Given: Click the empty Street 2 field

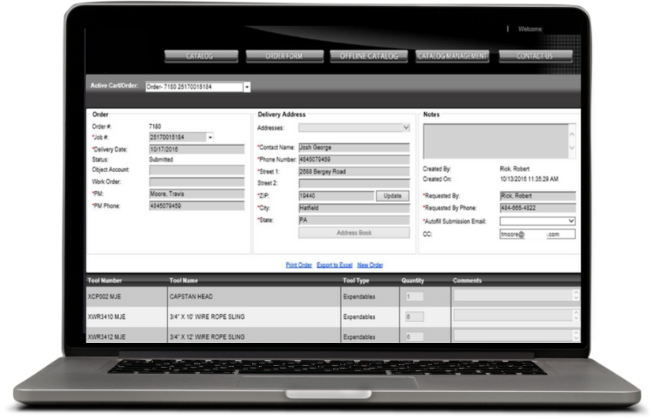Looking at the screenshot, I should pos(354,183).
